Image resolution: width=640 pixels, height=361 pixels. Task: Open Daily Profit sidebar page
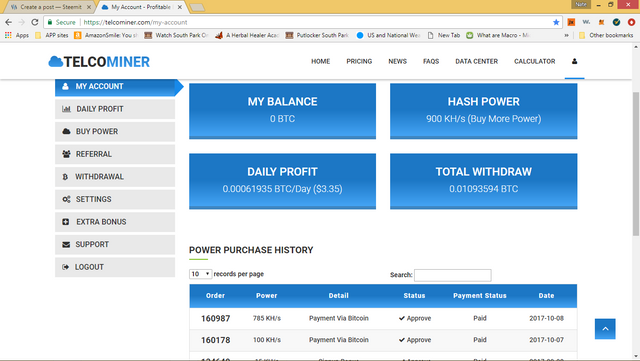115,109
